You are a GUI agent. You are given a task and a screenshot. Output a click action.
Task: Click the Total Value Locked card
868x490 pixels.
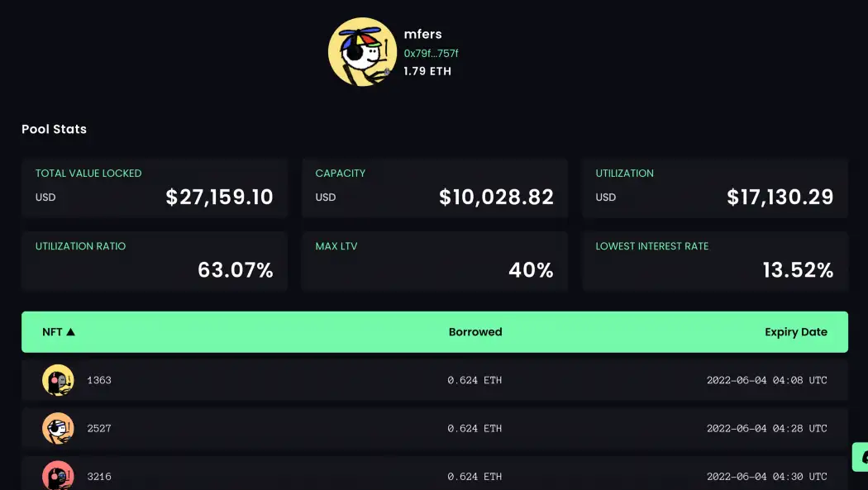[155, 188]
